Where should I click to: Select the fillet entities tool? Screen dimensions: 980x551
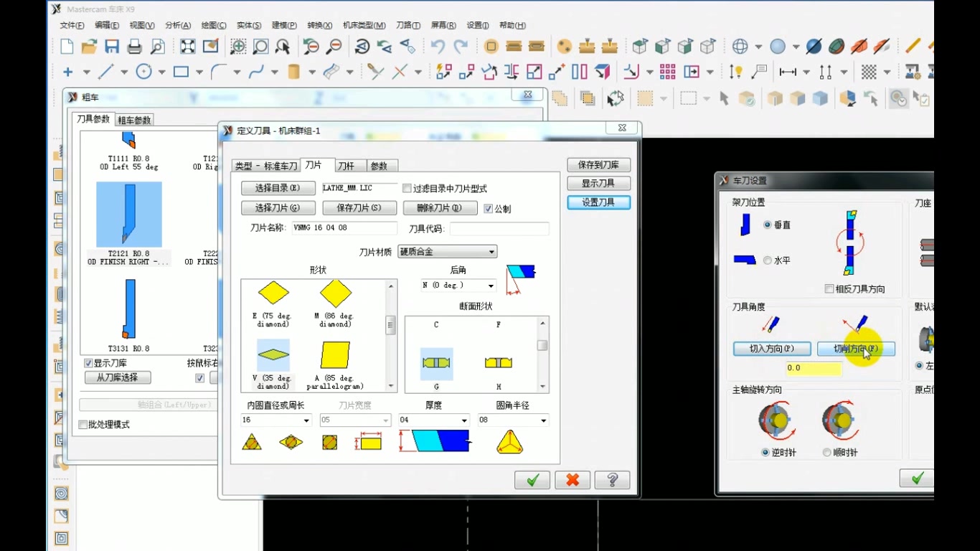click(x=218, y=72)
